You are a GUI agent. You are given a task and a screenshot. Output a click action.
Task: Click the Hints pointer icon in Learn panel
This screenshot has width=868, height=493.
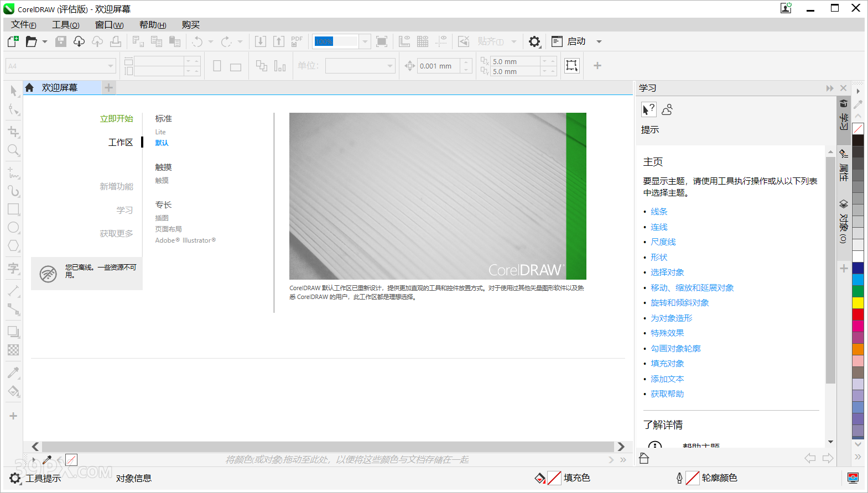(648, 109)
